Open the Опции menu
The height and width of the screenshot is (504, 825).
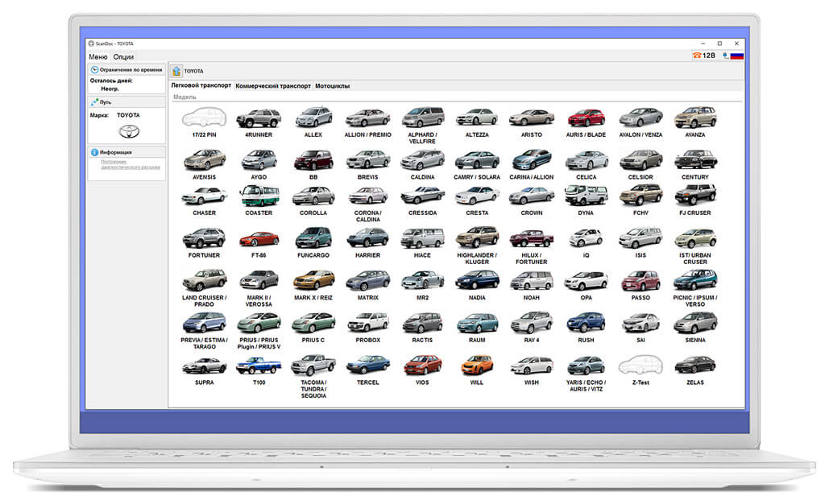(123, 56)
